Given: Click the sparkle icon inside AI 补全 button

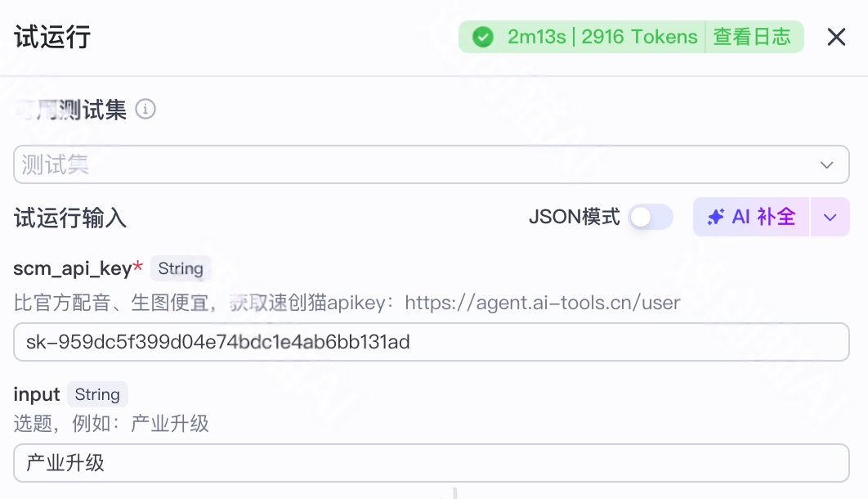Looking at the screenshot, I should (x=716, y=217).
